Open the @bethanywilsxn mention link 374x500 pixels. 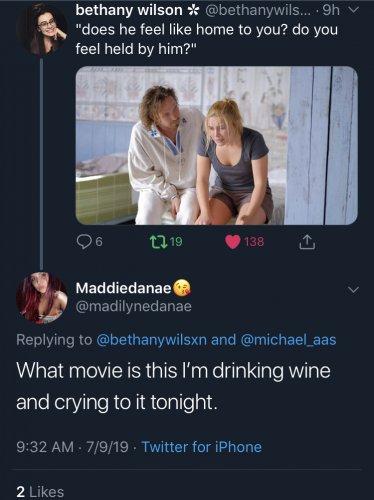[x=151, y=340]
